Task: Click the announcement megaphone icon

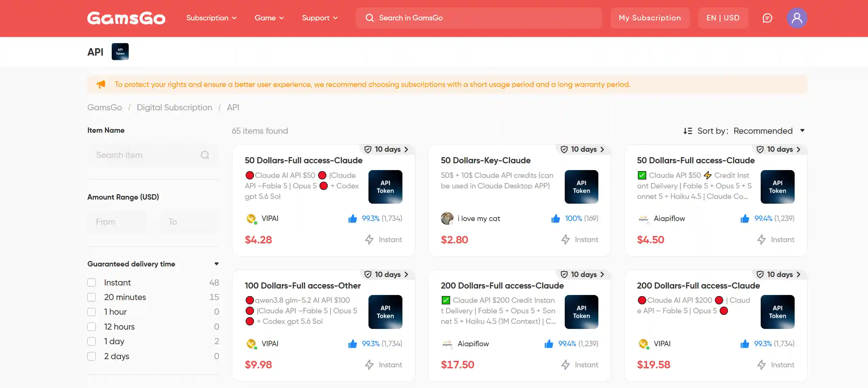Action: click(101, 84)
